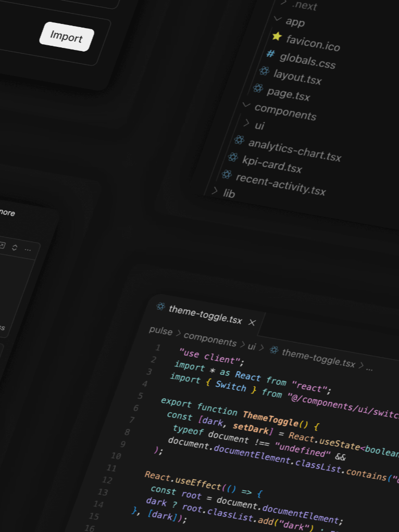The width and height of the screenshot is (399, 532).
Task: Click the "use client" string in code
Action: (209, 356)
